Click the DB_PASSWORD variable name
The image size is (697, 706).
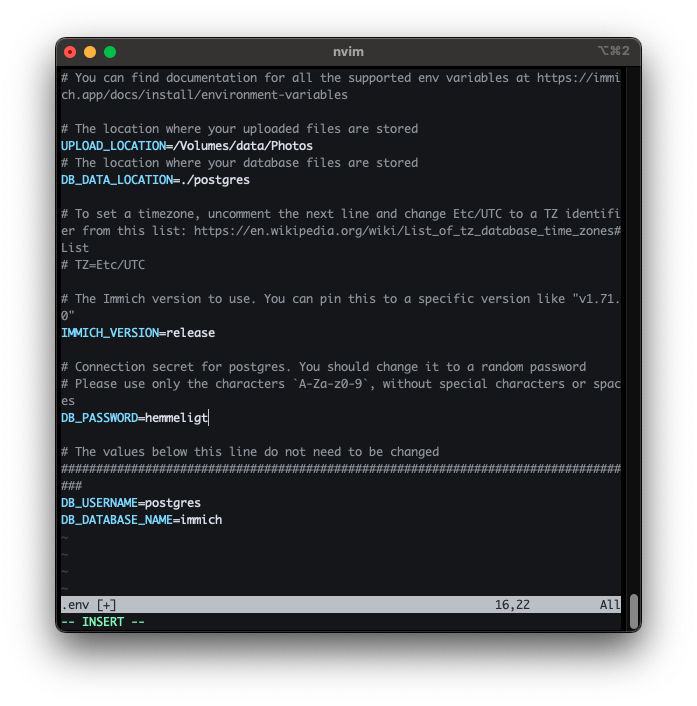coord(100,418)
